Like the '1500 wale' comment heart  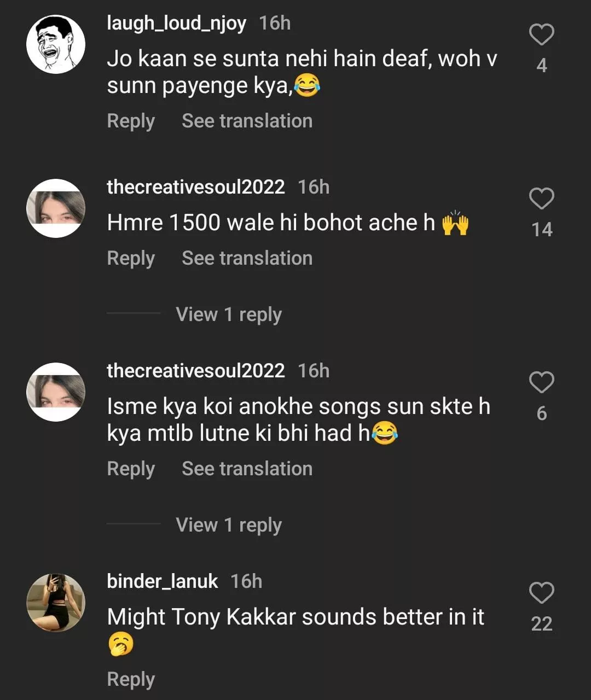pyautogui.click(x=541, y=199)
